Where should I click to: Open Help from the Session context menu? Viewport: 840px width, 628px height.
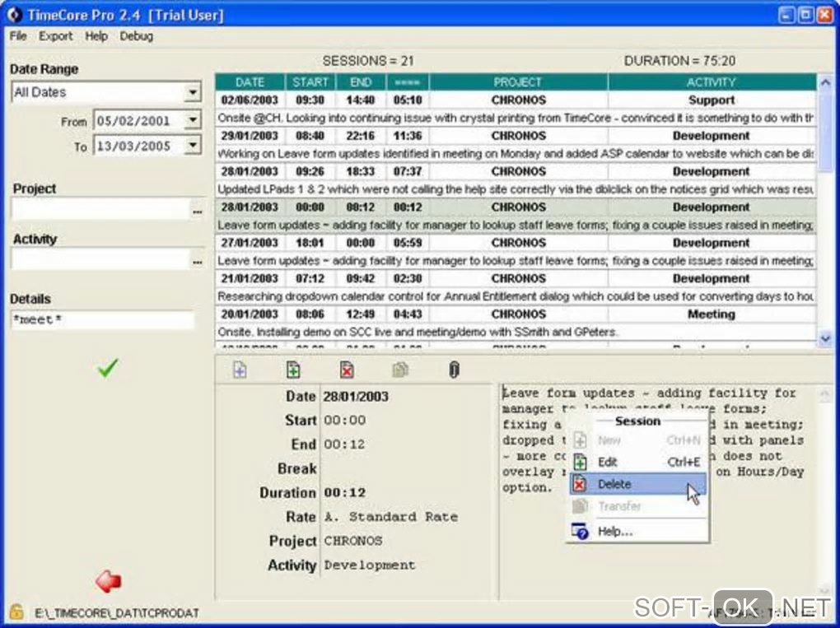614,532
